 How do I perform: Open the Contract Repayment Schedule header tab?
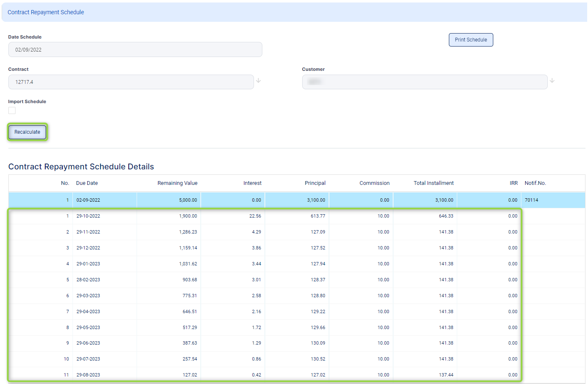[46, 12]
